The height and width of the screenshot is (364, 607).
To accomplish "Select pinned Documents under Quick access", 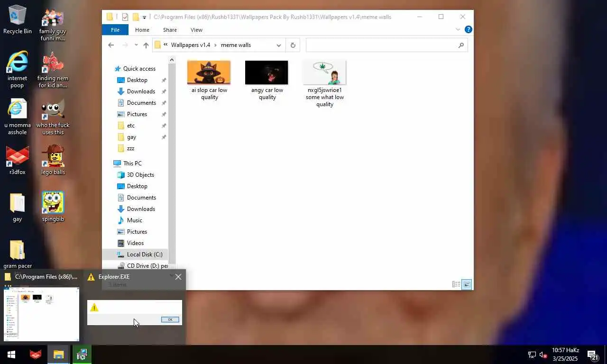I will [x=141, y=103].
